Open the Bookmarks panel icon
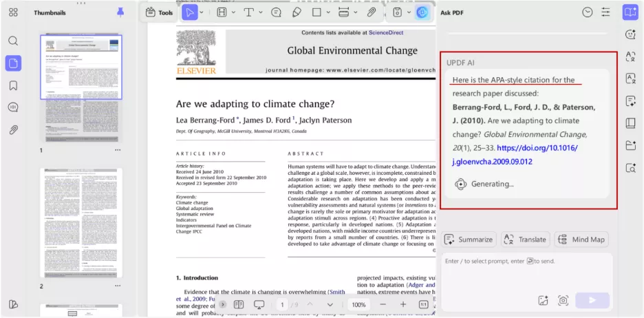The image size is (644, 318). (x=13, y=85)
